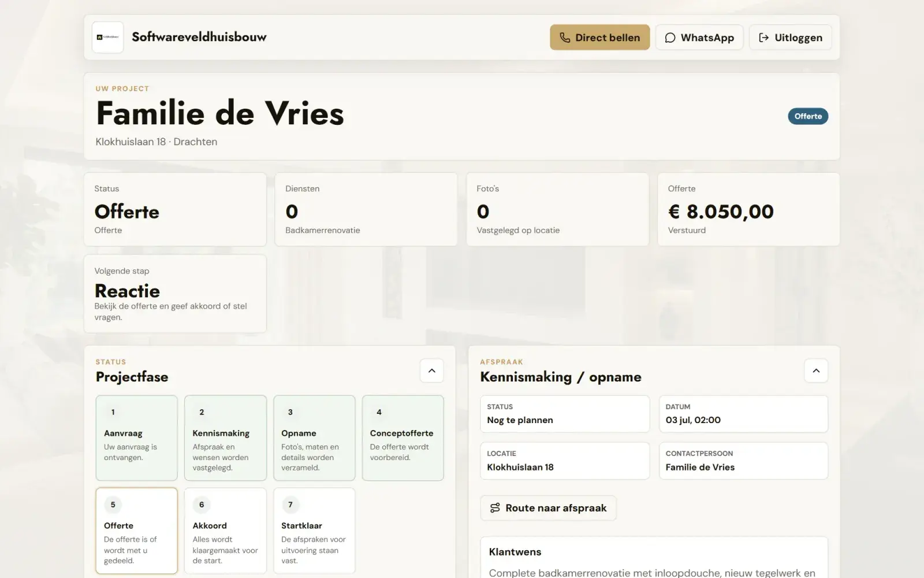Click the Softwareveldhuisbouw title text
Viewport: 924px width, 578px height.
click(199, 37)
